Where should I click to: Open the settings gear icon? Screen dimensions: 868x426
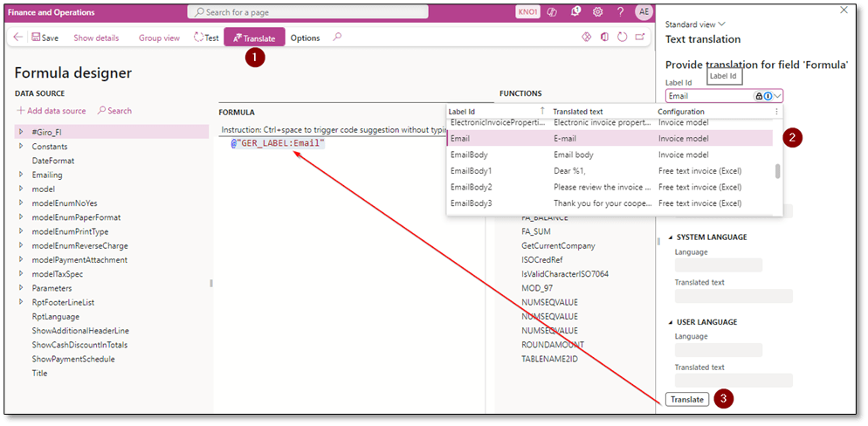tap(598, 12)
